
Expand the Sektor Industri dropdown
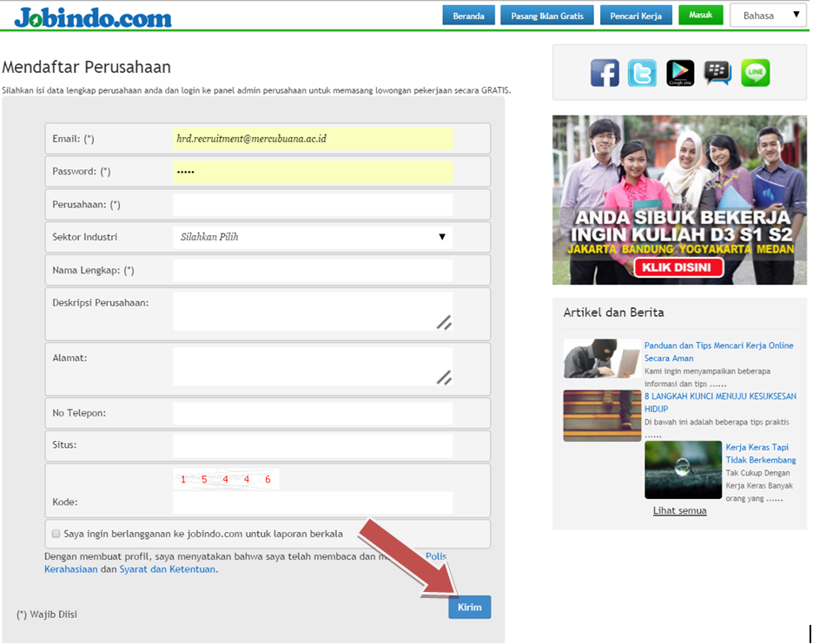(313, 237)
